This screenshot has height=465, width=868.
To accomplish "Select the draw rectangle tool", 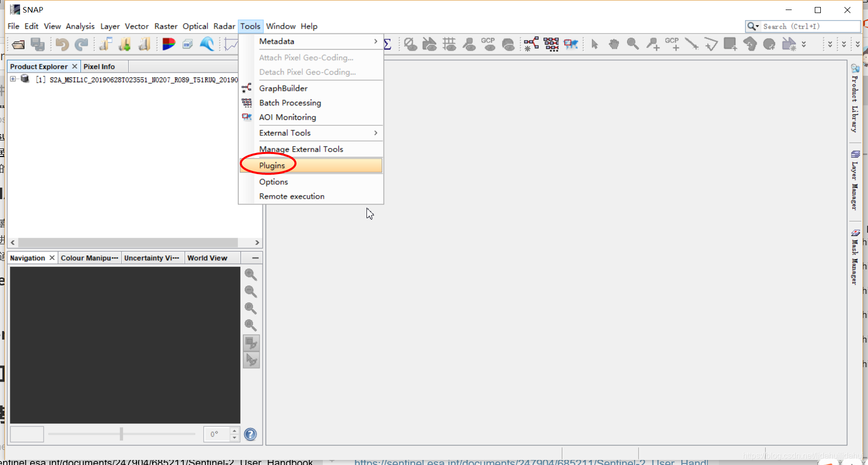I will tap(730, 44).
